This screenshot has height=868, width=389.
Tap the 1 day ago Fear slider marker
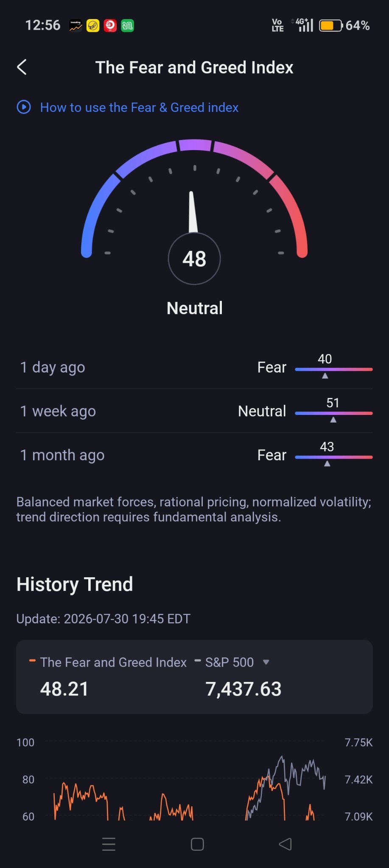(x=325, y=376)
